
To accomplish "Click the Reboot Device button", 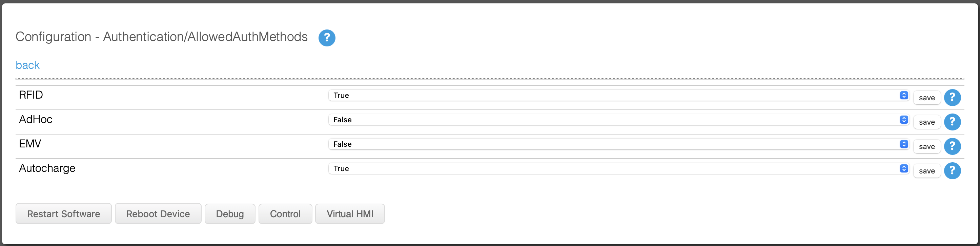I will [158, 214].
